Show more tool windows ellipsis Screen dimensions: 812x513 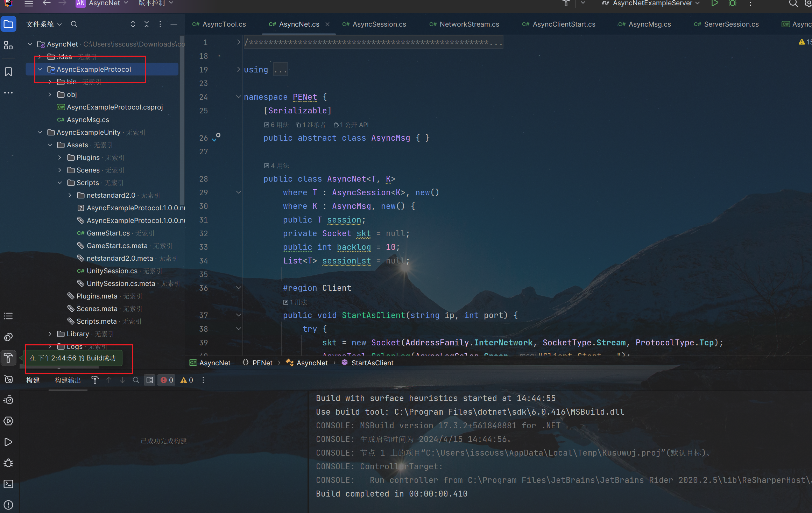click(8, 93)
